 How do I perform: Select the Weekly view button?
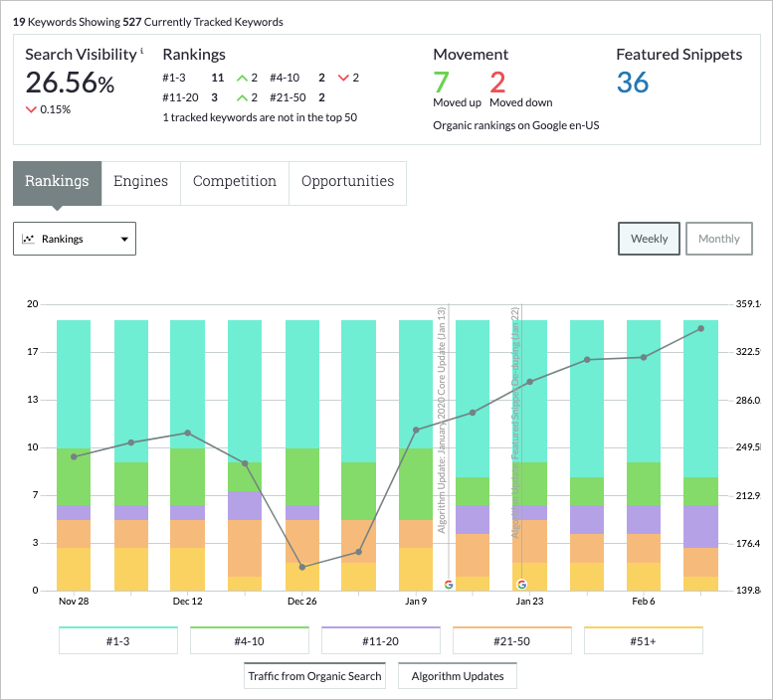tap(649, 239)
